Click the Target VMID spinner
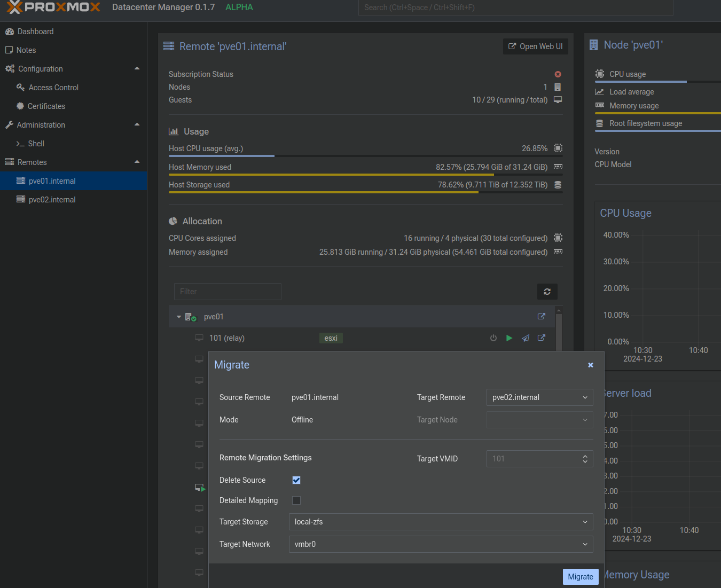 click(x=585, y=459)
